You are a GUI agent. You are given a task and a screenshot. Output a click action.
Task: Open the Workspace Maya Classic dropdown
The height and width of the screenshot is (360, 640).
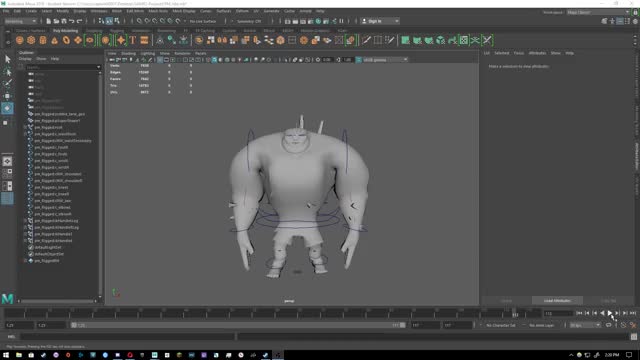[598, 13]
